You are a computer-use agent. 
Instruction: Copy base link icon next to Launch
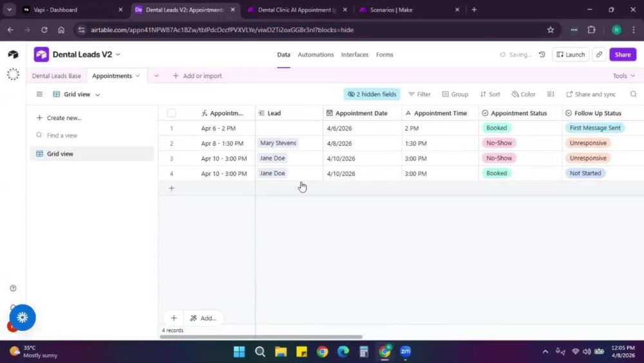[599, 54]
